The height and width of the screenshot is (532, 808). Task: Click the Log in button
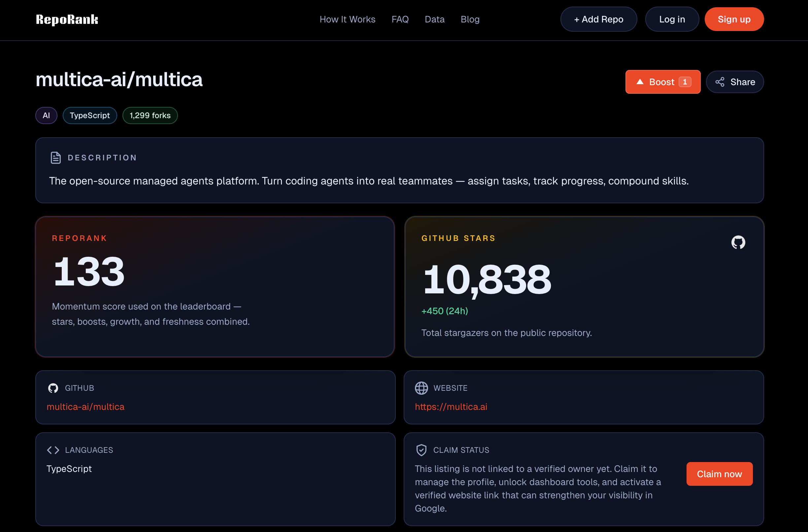click(x=672, y=19)
